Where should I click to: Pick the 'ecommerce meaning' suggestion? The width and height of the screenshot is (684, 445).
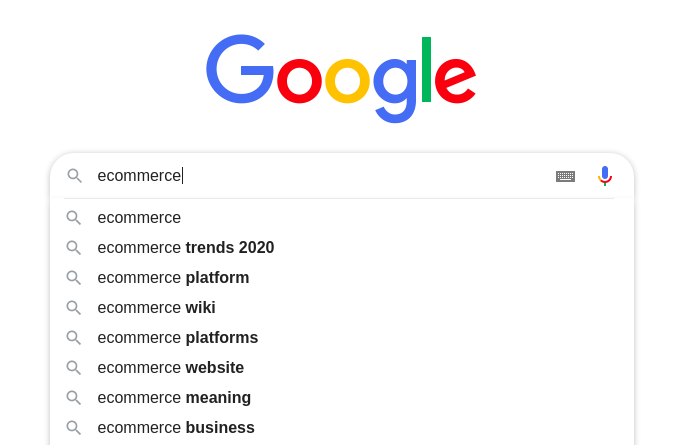(174, 398)
